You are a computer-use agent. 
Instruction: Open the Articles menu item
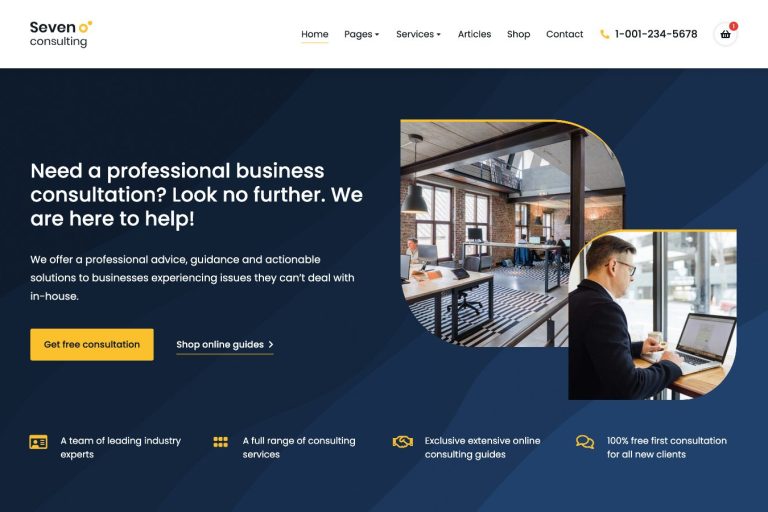coord(474,34)
